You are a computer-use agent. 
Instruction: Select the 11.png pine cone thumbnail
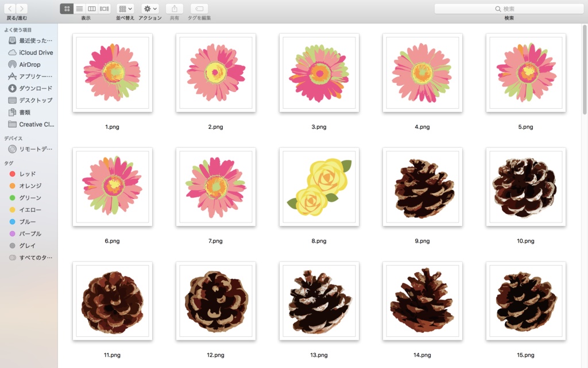coord(113,301)
